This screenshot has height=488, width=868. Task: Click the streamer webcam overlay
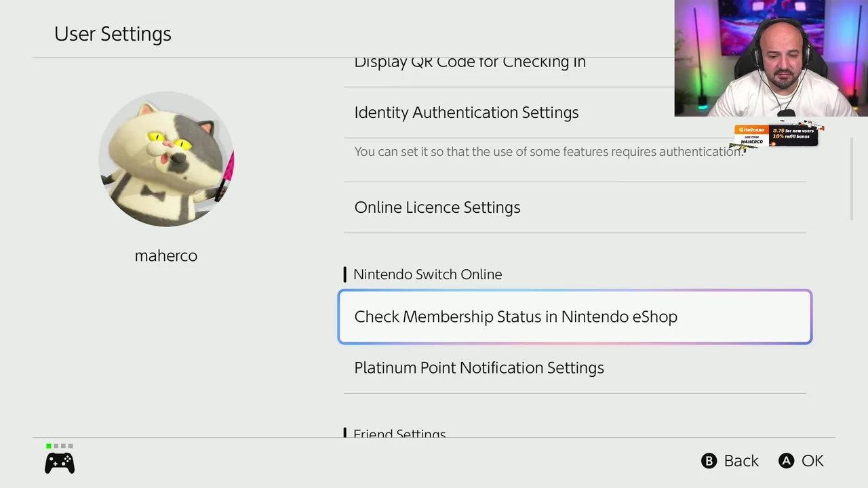[771, 58]
